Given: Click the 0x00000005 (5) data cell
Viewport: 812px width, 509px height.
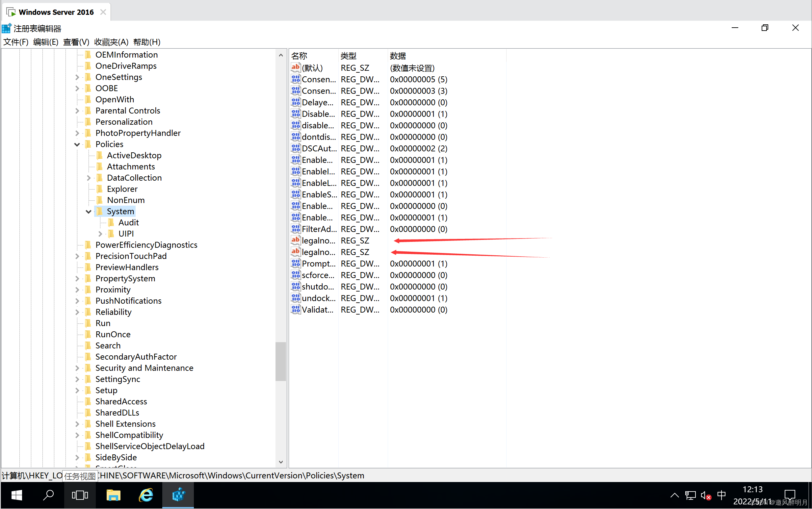Looking at the screenshot, I should (x=418, y=79).
